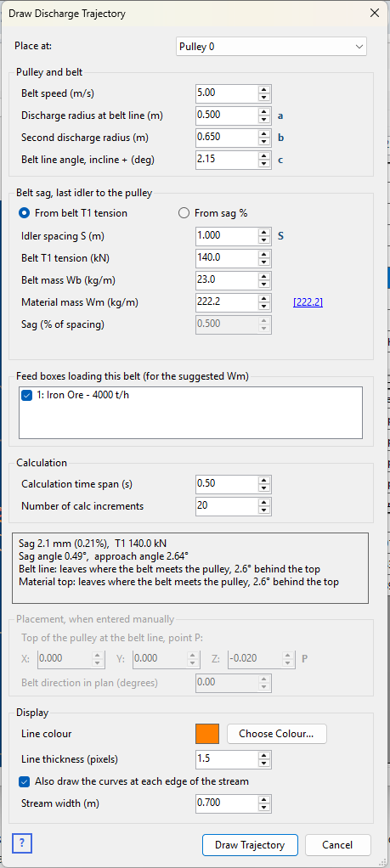Click the Stream width (m) field
The width and height of the screenshot is (390, 868).
[226, 803]
